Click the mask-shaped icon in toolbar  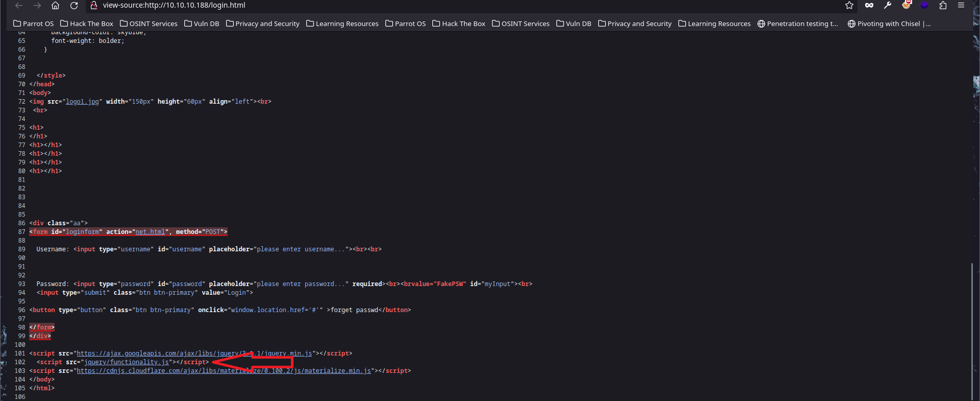click(869, 5)
